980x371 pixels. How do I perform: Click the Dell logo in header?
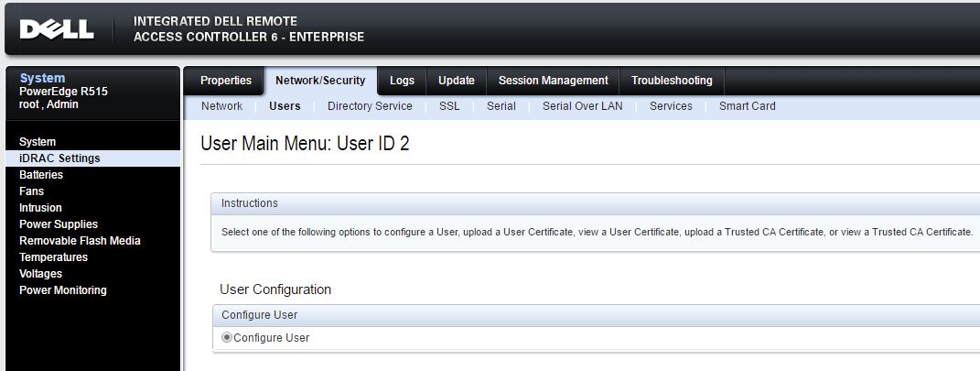click(x=57, y=29)
